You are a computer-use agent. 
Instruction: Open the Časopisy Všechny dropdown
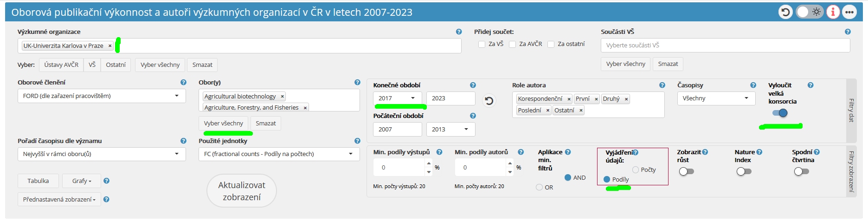[715, 98]
